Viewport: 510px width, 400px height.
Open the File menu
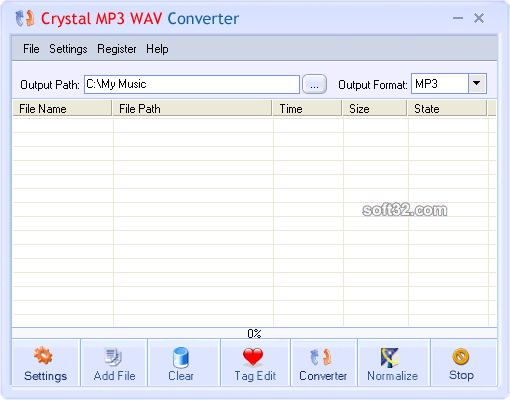pos(31,49)
